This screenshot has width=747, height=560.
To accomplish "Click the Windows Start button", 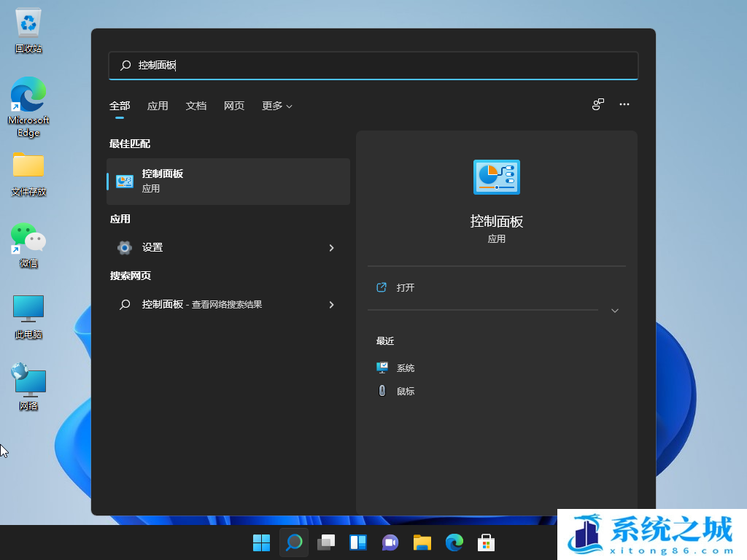I will point(261,542).
